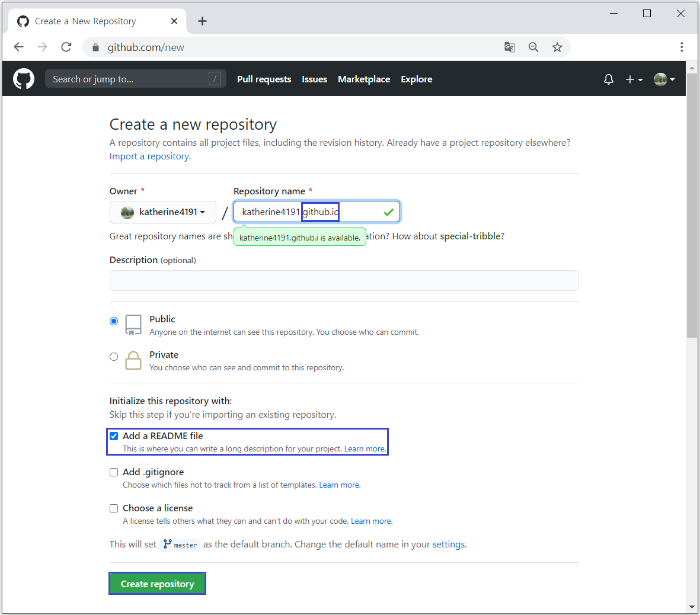Uncheck Add a README file
Viewport: 700px width, 615px height.
pyautogui.click(x=114, y=436)
